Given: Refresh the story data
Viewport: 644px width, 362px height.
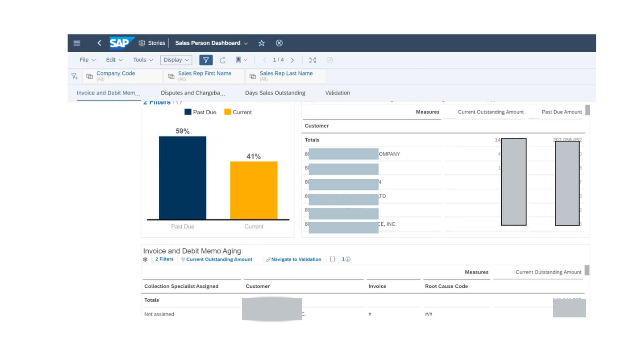Looking at the screenshot, I should tap(222, 60).
